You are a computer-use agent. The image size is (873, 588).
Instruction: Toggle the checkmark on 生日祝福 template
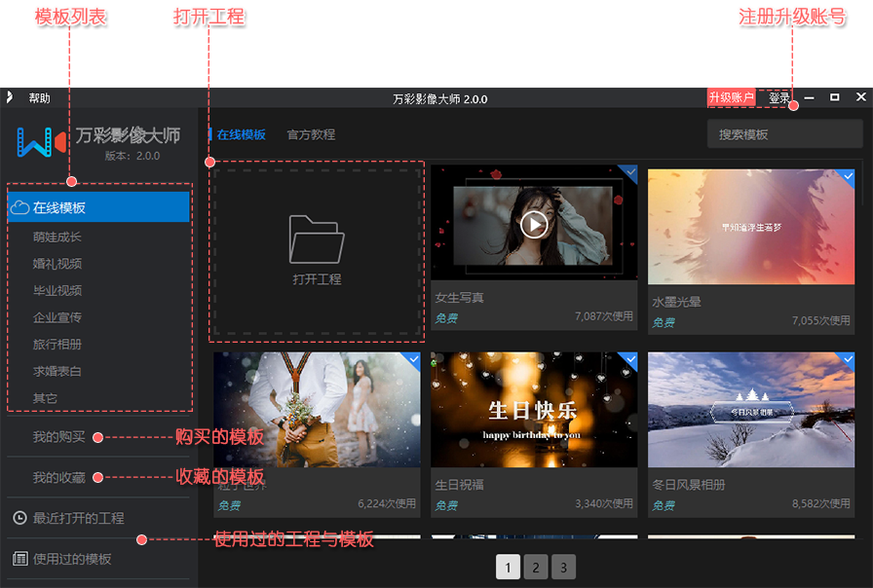coord(629,360)
